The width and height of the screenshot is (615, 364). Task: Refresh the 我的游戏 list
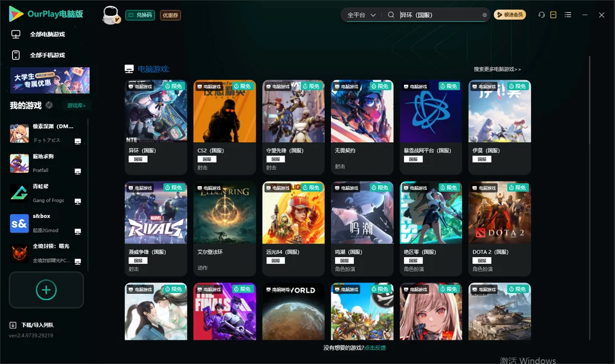click(x=49, y=105)
